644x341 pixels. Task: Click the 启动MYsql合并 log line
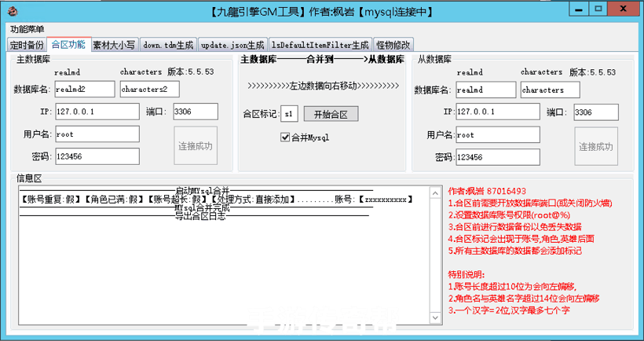pyautogui.click(x=196, y=191)
